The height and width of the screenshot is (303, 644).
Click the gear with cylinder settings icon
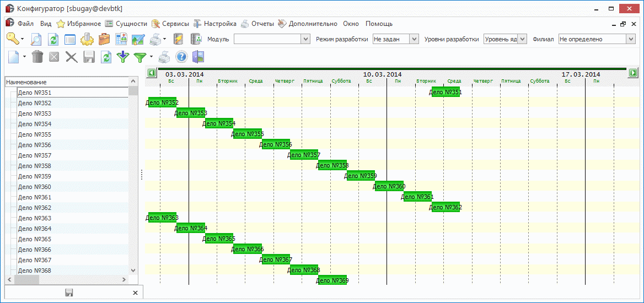pyautogui.click(x=87, y=39)
